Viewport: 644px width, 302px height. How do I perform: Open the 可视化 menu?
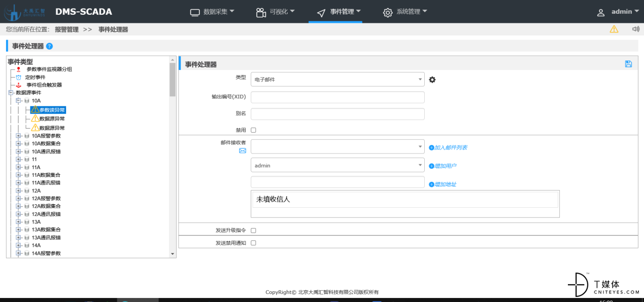coord(275,12)
